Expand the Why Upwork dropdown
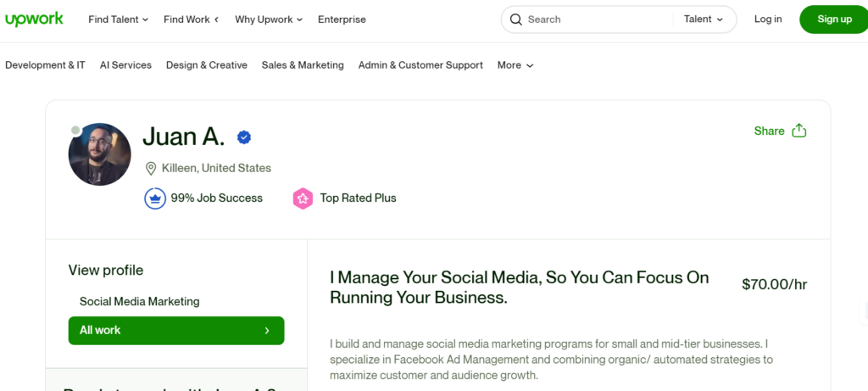Screen dimensions: 868x391 tap(268, 20)
